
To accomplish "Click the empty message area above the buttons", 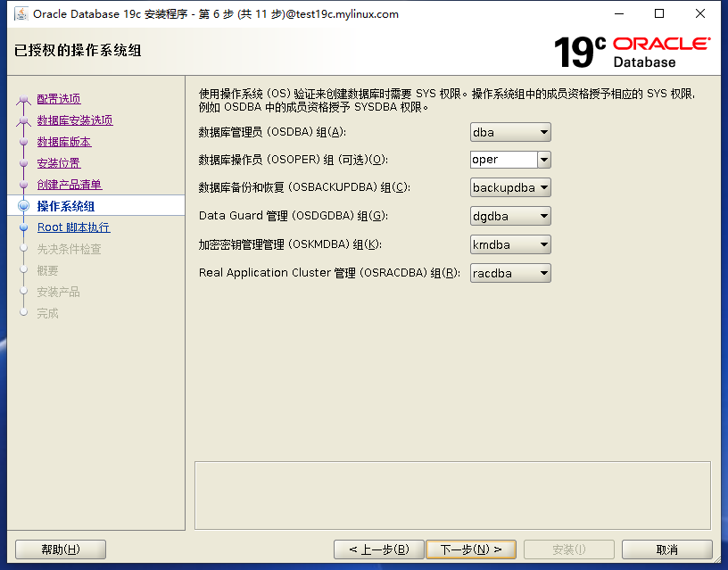I will click(452, 495).
